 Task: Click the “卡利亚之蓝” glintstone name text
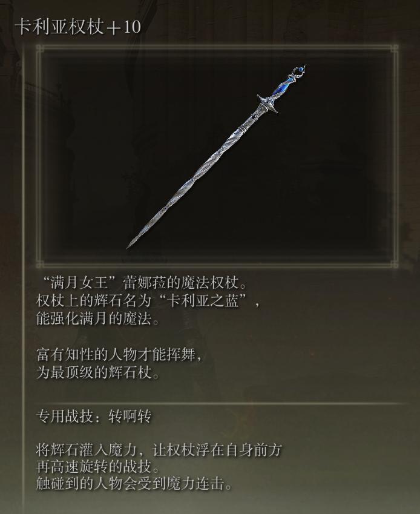click(x=203, y=301)
